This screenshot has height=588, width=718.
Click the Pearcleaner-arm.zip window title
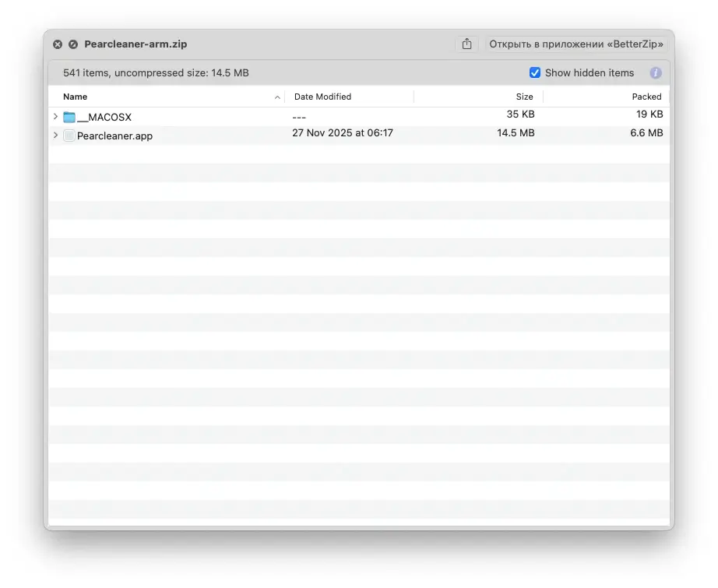pos(136,44)
